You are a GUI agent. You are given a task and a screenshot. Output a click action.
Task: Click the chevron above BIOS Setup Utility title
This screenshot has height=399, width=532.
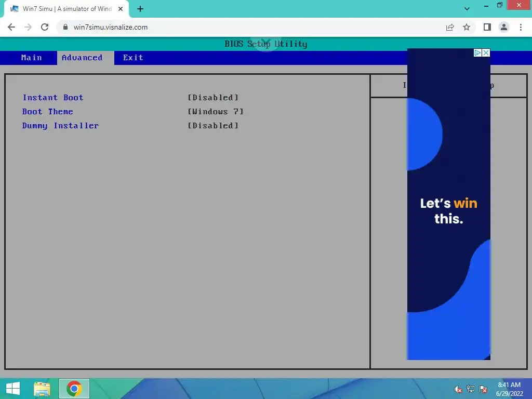point(266,43)
